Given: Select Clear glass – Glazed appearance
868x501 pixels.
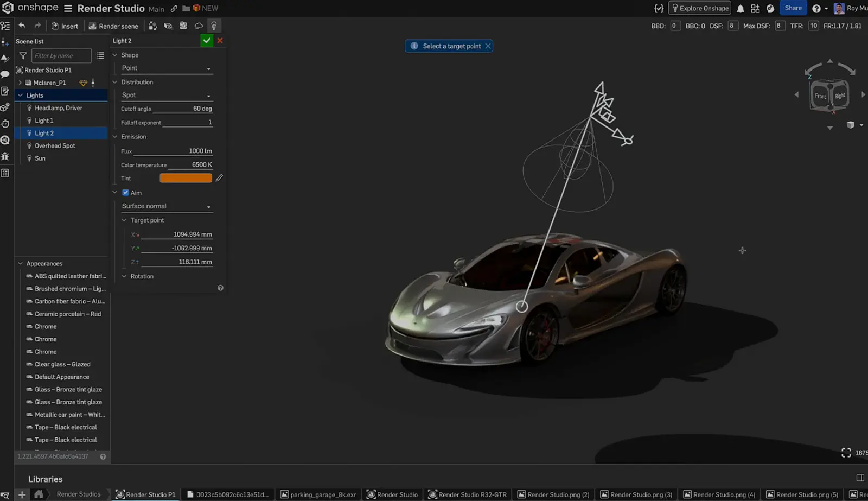Looking at the screenshot, I should tap(62, 364).
